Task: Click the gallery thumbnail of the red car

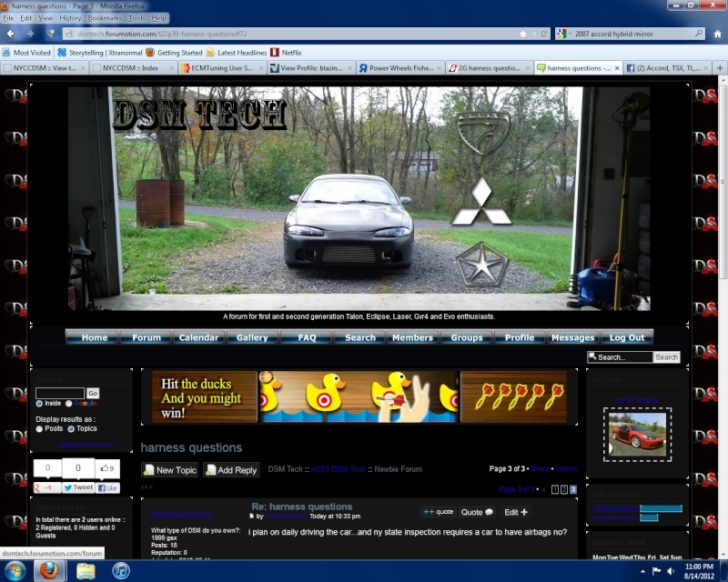Action: point(637,435)
